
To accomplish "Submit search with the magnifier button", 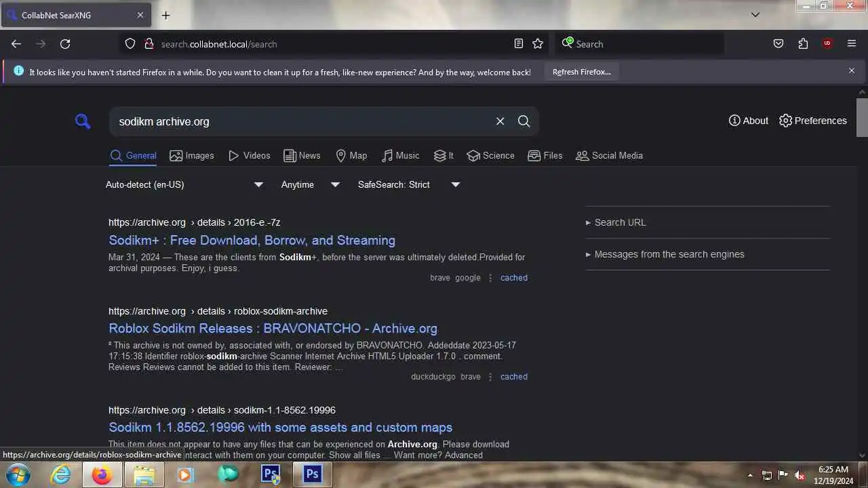I will click(524, 121).
